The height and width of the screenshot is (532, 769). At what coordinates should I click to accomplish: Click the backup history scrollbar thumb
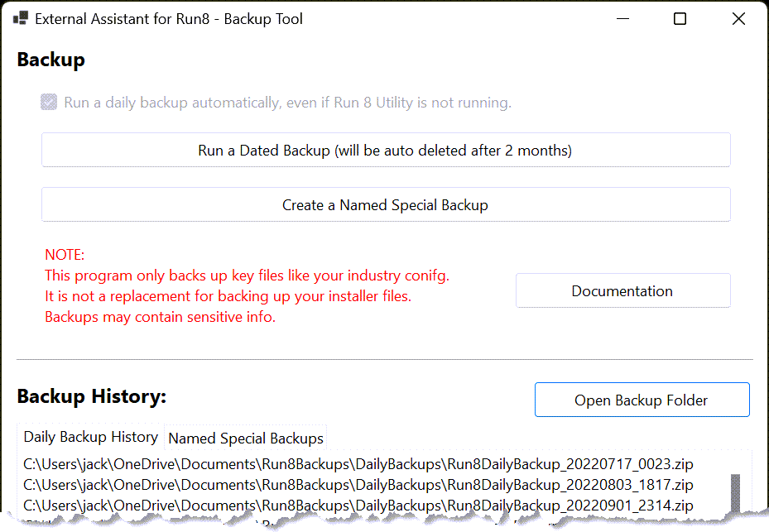click(x=735, y=495)
